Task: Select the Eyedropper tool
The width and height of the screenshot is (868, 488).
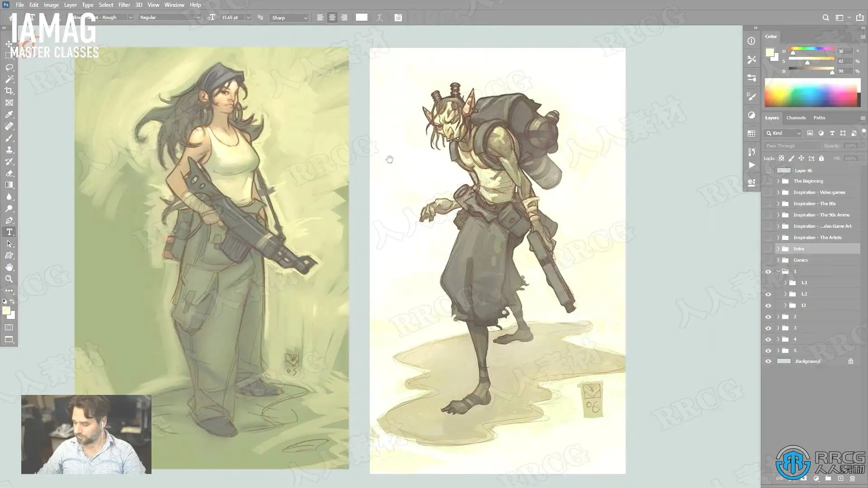Action: (9, 114)
